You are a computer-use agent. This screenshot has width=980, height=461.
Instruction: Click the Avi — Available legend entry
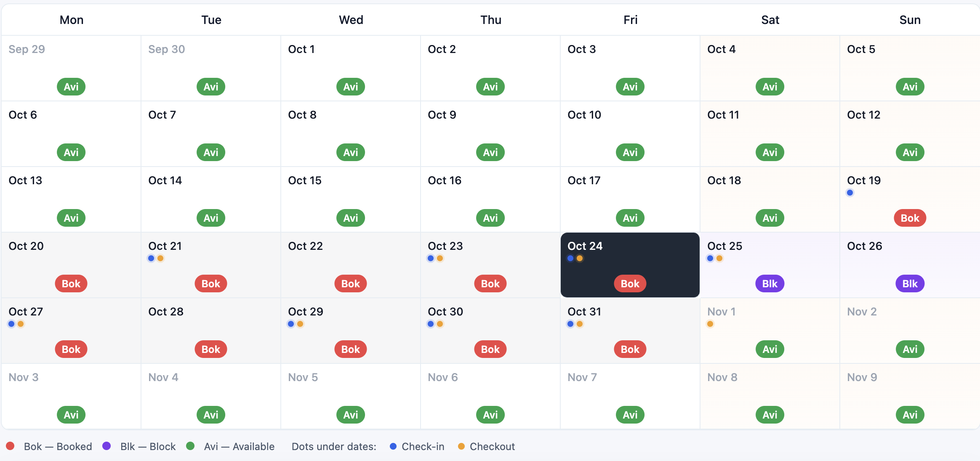239,446
